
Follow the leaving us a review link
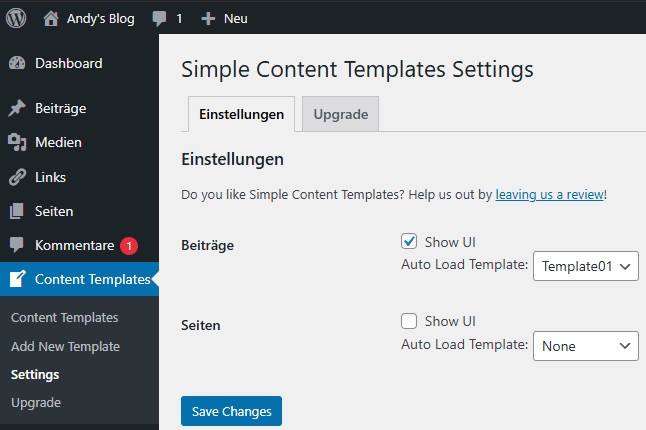549,195
